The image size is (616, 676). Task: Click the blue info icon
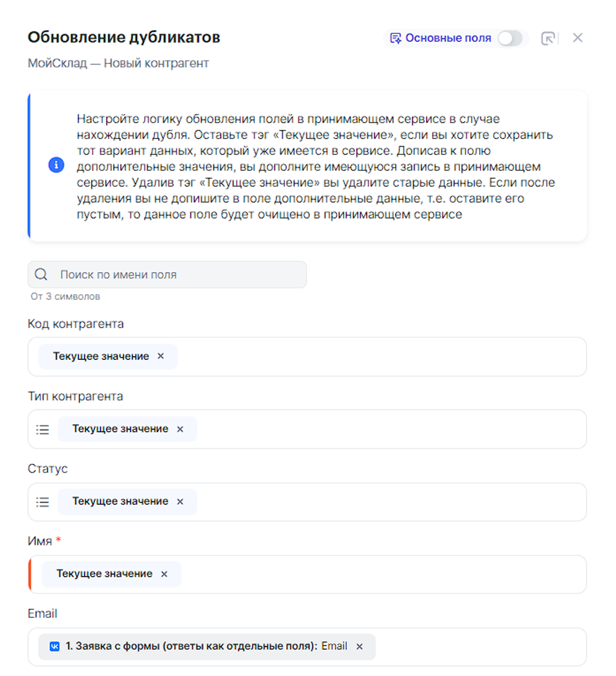click(x=56, y=165)
